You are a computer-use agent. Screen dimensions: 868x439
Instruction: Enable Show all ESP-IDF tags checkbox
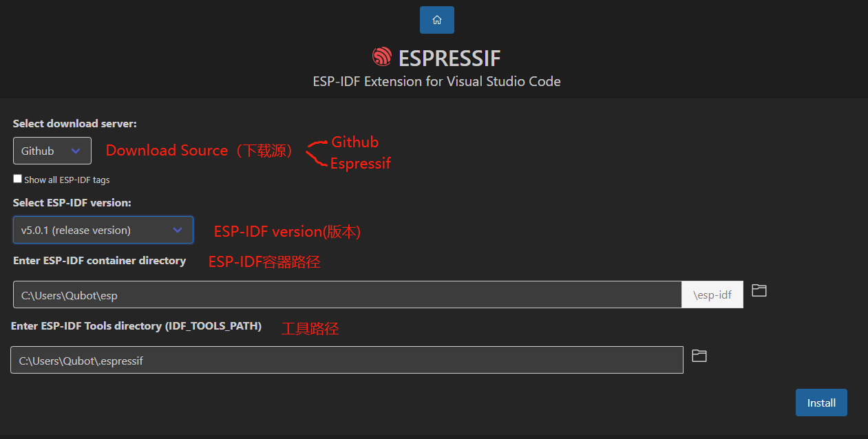[x=18, y=179]
